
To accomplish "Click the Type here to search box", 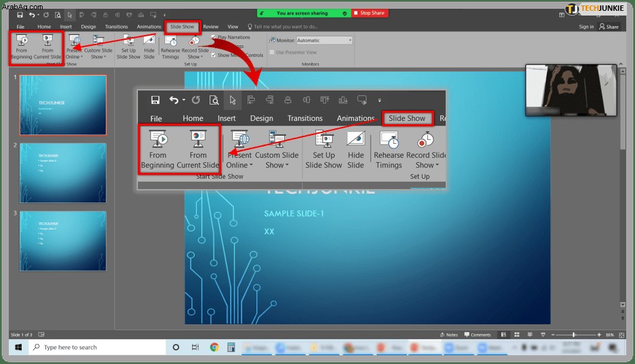I will [x=97, y=347].
